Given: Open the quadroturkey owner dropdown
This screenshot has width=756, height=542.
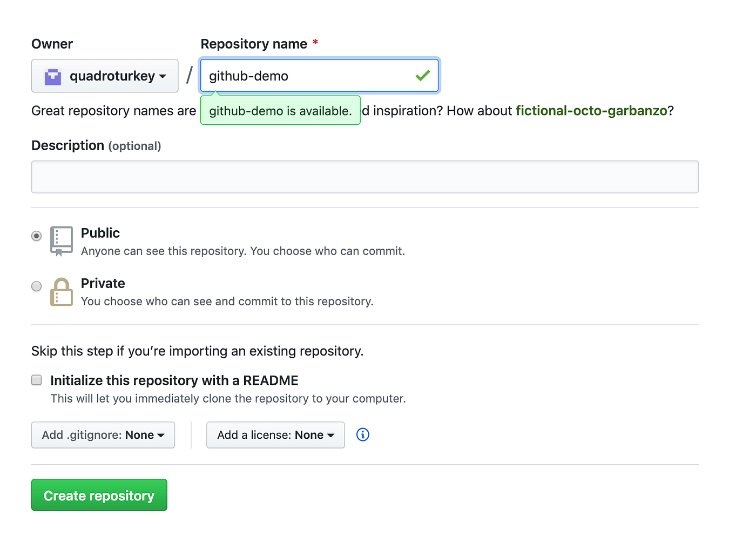Looking at the screenshot, I should click(105, 76).
